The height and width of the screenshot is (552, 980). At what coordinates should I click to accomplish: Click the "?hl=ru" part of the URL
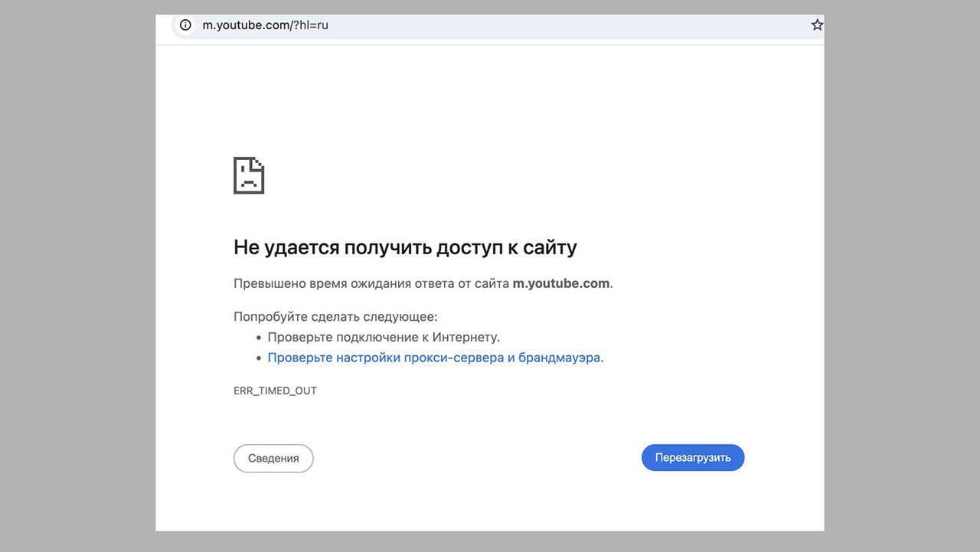(x=310, y=25)
